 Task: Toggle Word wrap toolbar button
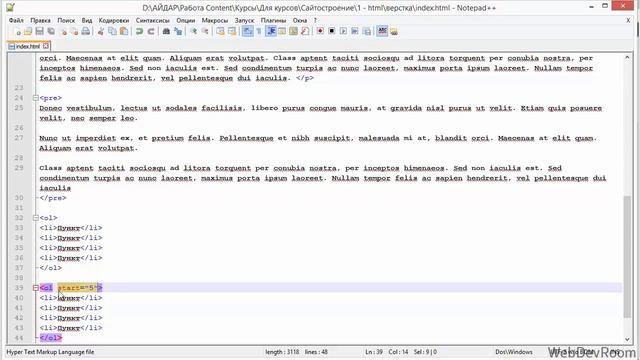pos(247,31)
